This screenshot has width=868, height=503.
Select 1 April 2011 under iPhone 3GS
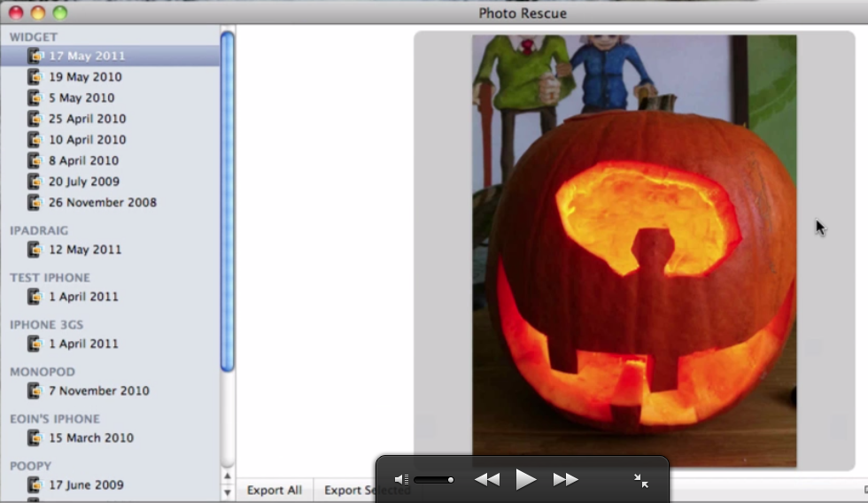click(x=82, y=344)
